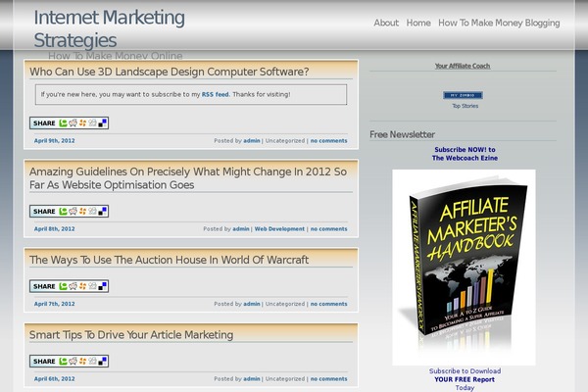Click the Affiliate Marketer's Handbook cover image
Image resolution: width=588 pixels, height=392 pixels.
(x=464, y=268)
